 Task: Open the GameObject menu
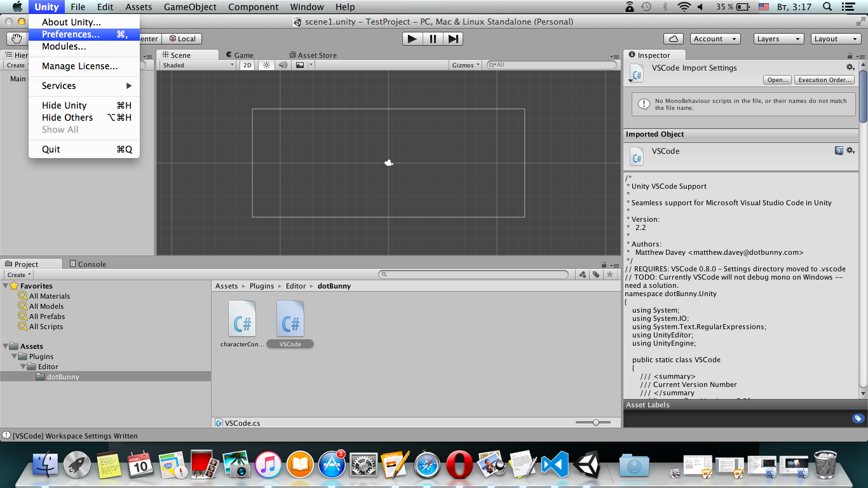[x=190, y=7]
